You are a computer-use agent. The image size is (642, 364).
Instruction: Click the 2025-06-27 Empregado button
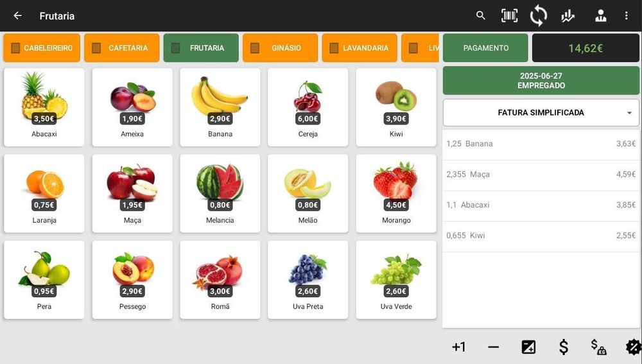click(x=541, y=81)
